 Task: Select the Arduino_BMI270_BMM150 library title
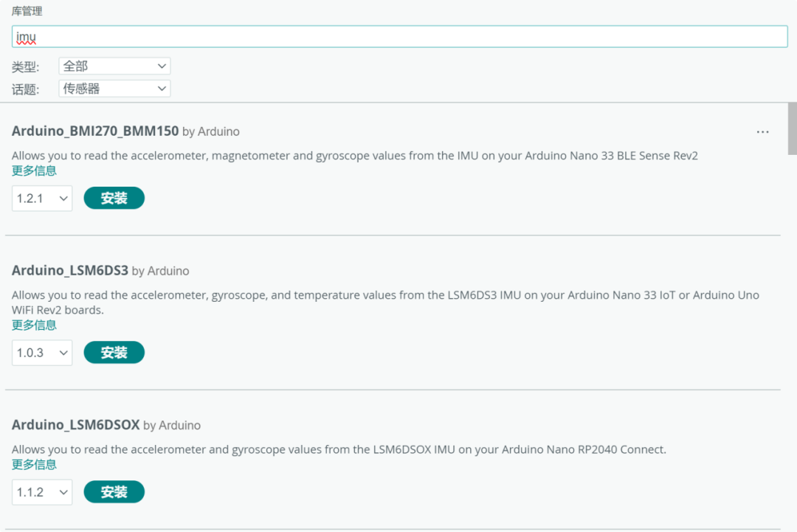(95, 131)
